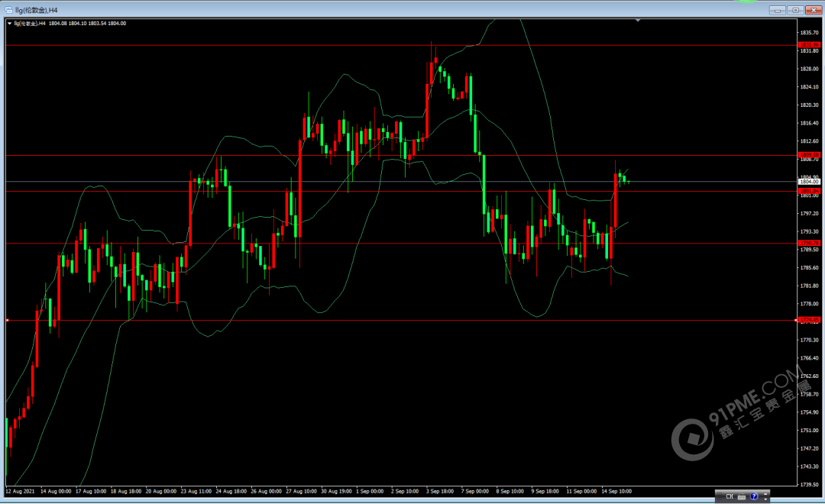Click the 1816.40 price scale label

point(809,123)
